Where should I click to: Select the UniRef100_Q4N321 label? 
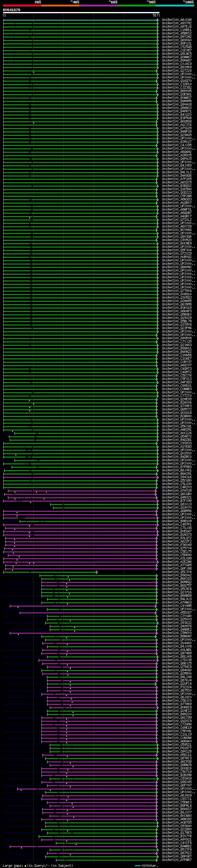pyautogui.click(x=177, y=497)
